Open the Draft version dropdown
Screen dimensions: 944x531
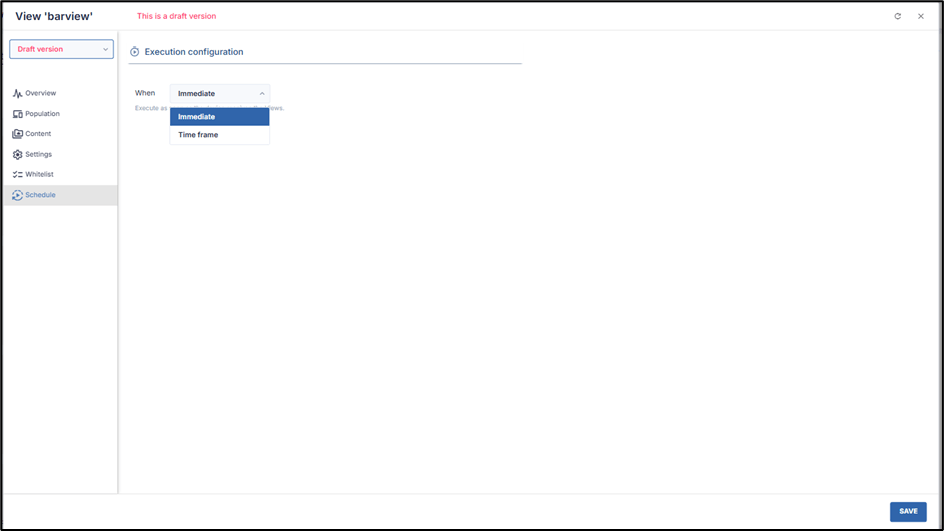(x=61, y=49)
